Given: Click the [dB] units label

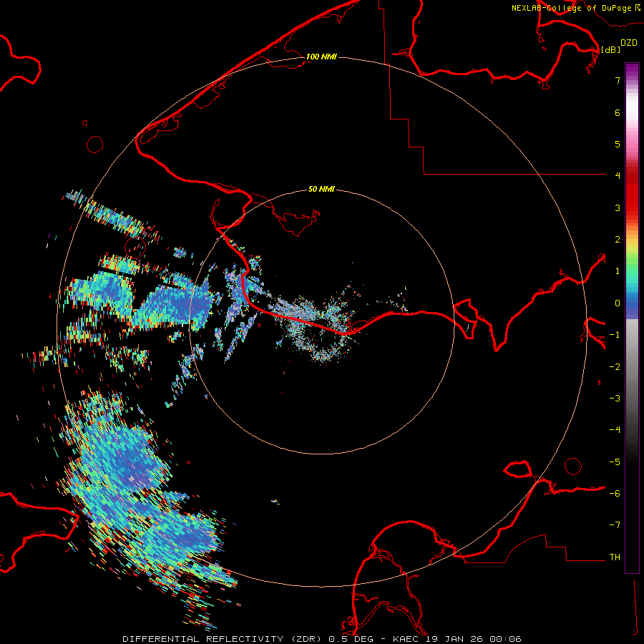Looking at the screenshot, I should pos(611,49).
